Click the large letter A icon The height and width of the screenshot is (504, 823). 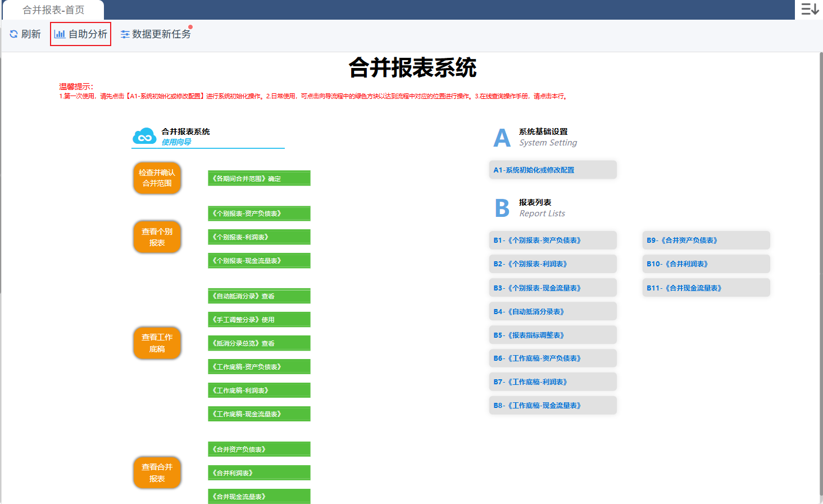pos(502,138)
